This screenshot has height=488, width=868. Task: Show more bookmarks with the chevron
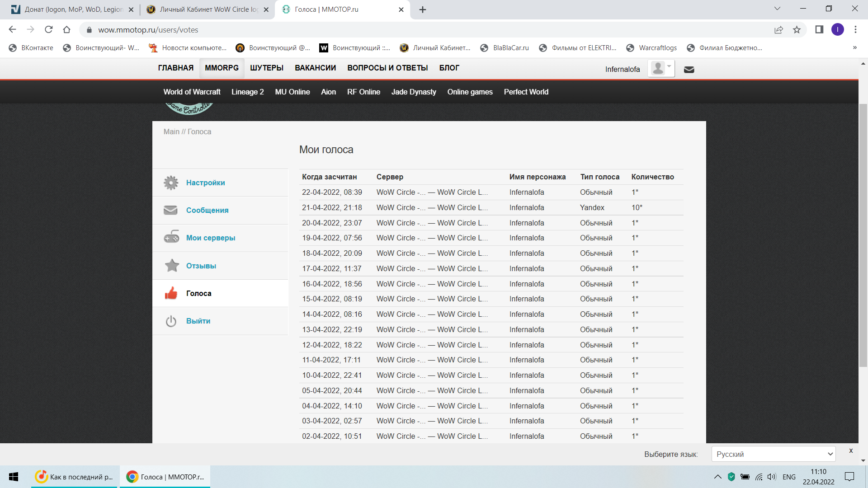(x=854, y=48)
